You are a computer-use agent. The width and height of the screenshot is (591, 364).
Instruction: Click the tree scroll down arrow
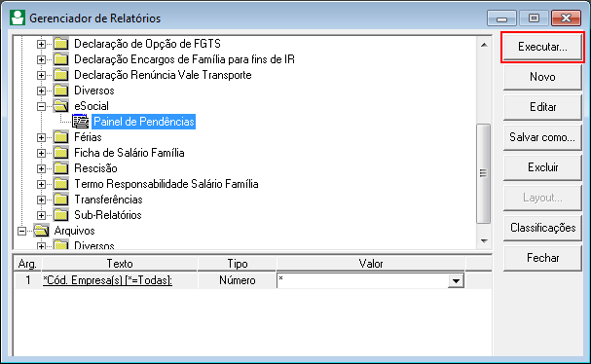tap(484, 240)
